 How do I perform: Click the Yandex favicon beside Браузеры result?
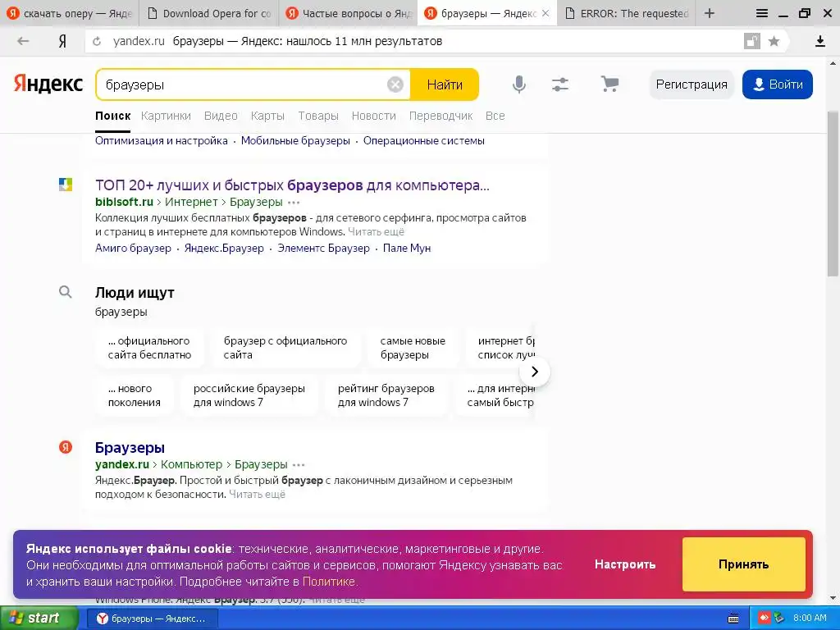(66, 447)
